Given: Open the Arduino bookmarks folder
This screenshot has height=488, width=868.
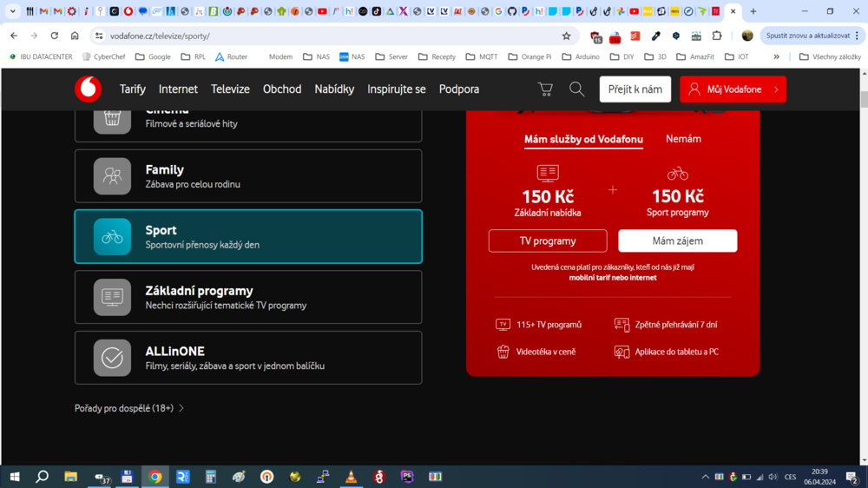Looking at the screenshot, I should (x=581, y=56).
